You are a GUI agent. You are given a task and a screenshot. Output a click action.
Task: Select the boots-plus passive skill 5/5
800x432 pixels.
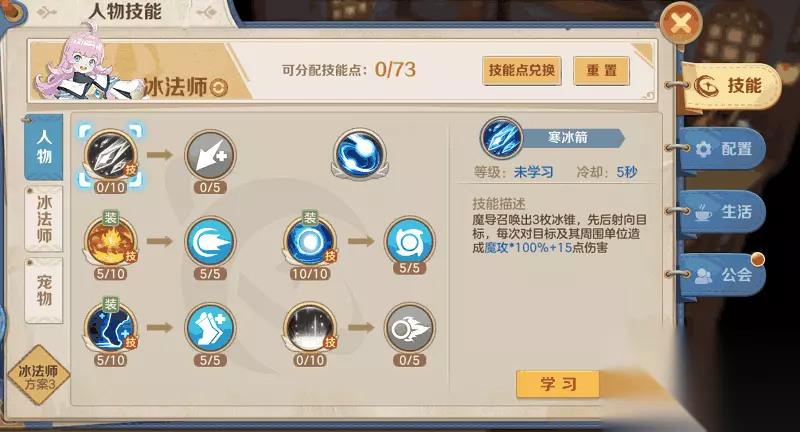pos(210,328)
